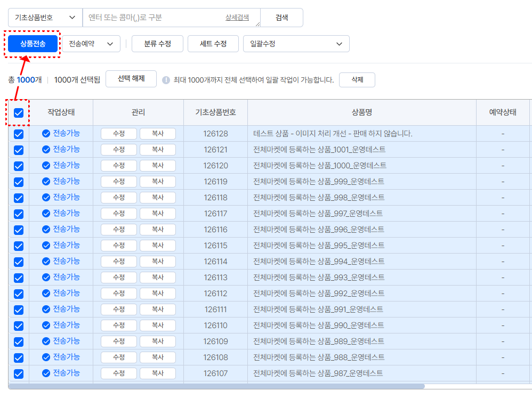Click 수정 for product 126120
The height and width of the screenshot is (399, 532).
click(x=119, y=166)
